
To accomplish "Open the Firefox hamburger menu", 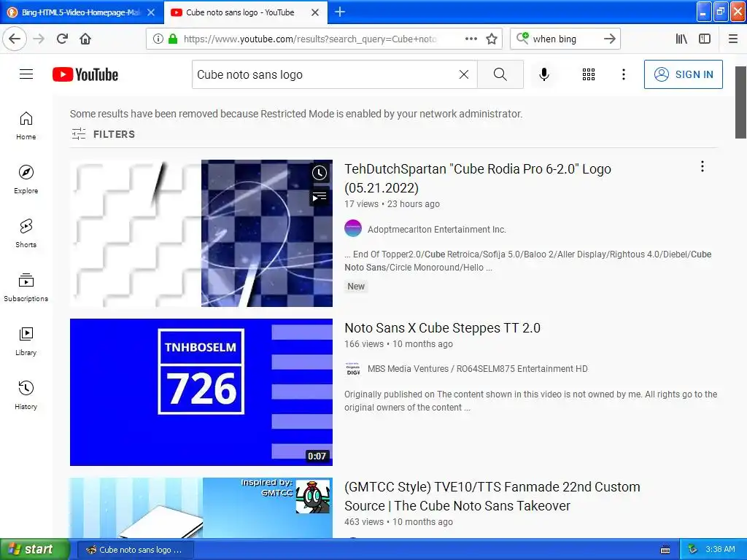I will click(732, 39).
